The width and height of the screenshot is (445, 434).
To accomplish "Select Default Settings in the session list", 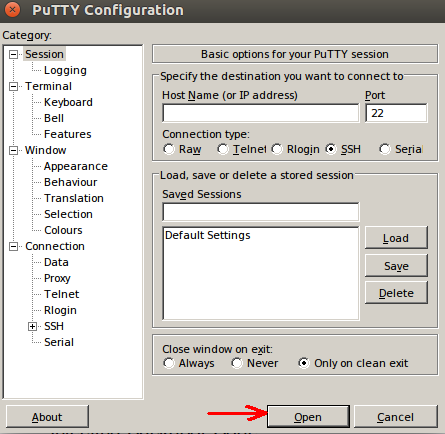I will coord(208,235).
